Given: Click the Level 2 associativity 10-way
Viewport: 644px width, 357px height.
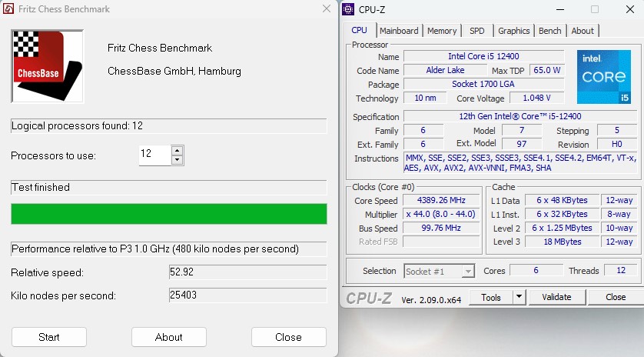Looking at the screenshot, I should point(619,229).
